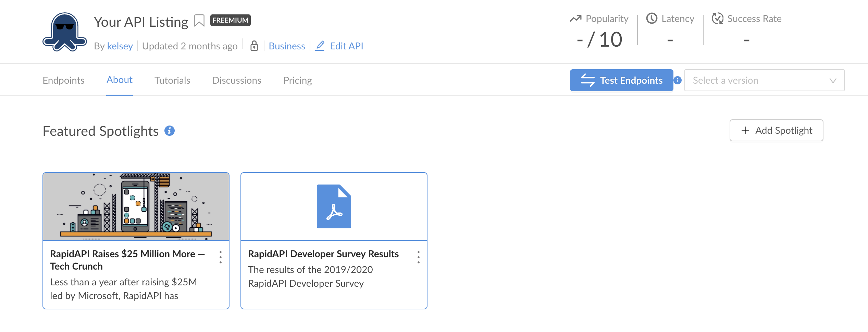Switch to the Endpoints tab
The width and height of the screenshot is (868, 332).
(x=63, y=80)
